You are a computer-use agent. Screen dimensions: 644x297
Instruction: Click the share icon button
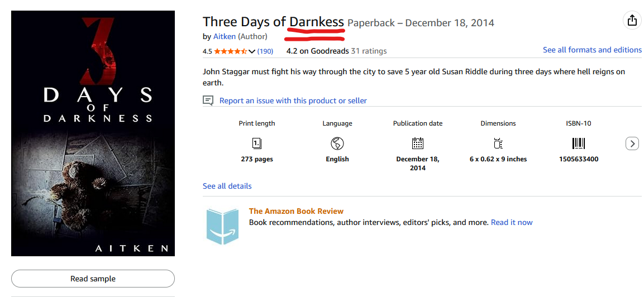coord(632,21)
